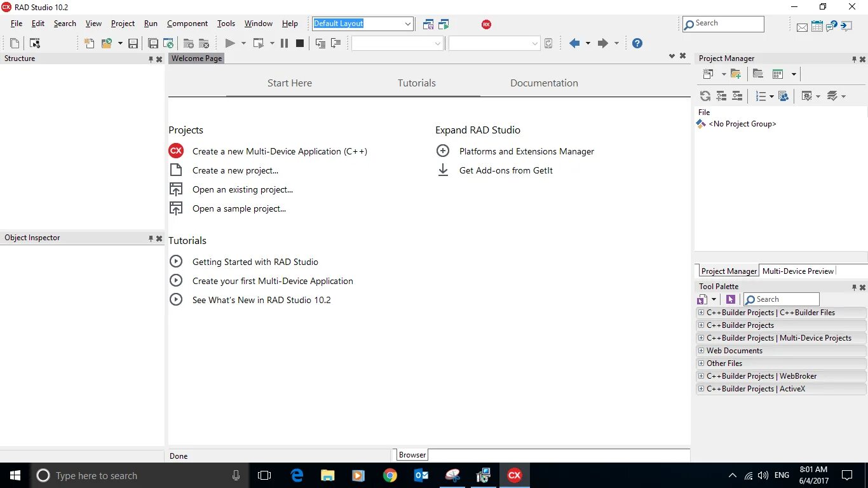
Task: Click the View Unit icon in toolbar
Action: tap(15, 43)
